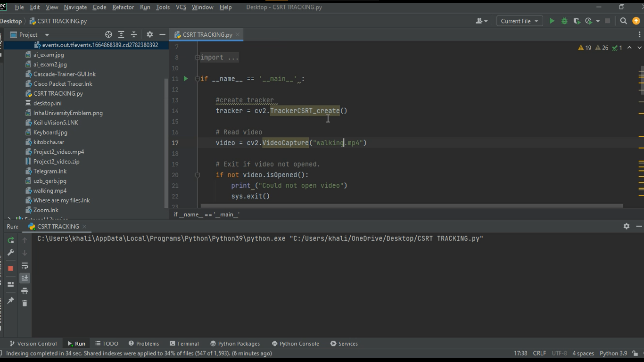Open the Current File run configuration dropdown
Image resolution: width=644 pixels, height=362 pixels.
[x=519, y=21]
